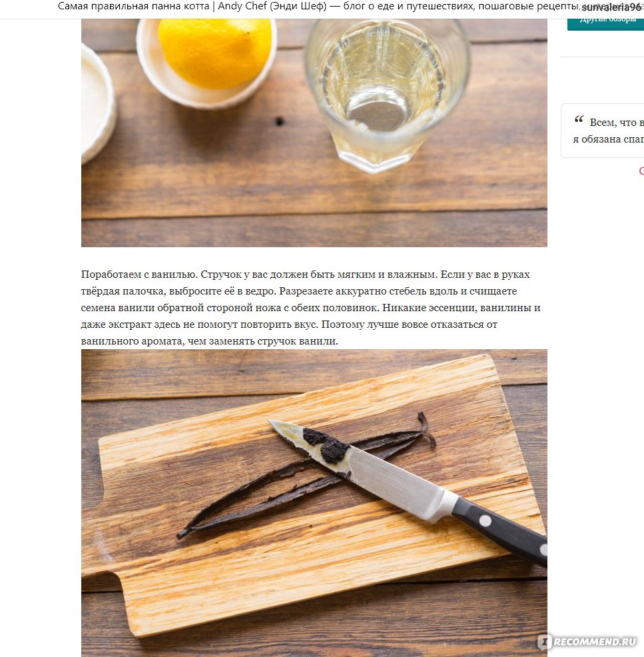Click "Andy Chef (Энди Шеф)" in the title
The image size is (644, 657).
click(272, 6)
